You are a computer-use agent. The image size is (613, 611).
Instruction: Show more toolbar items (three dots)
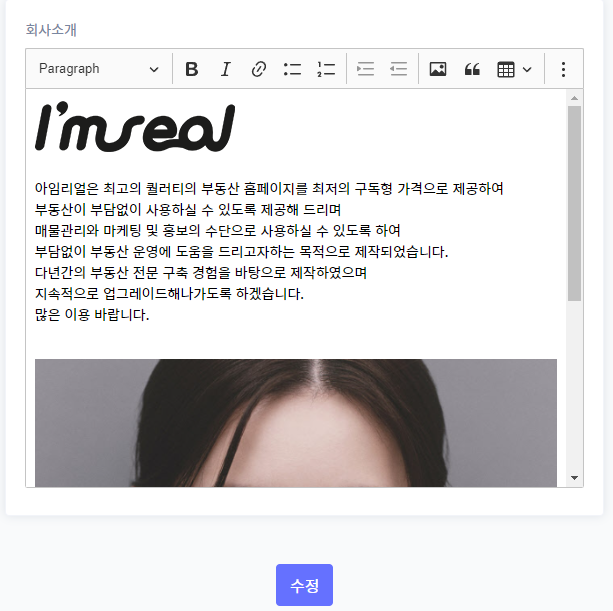(563, 69)
